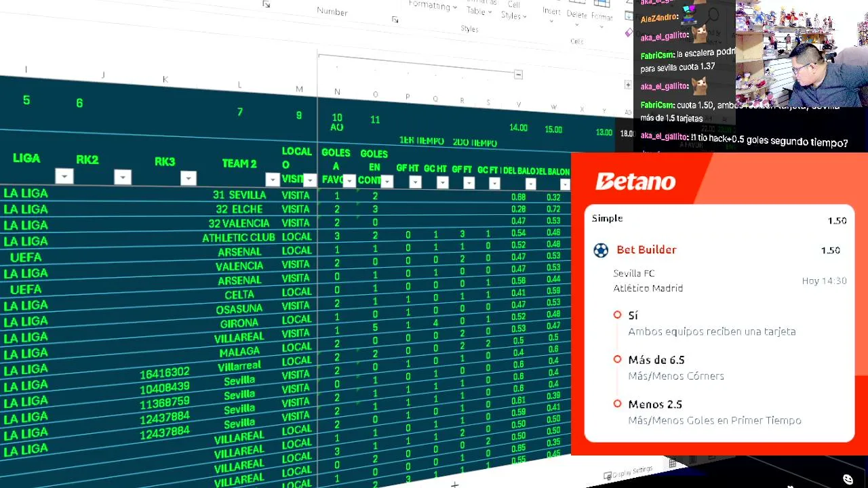Open the LIGA column filter dropdown

64,177
